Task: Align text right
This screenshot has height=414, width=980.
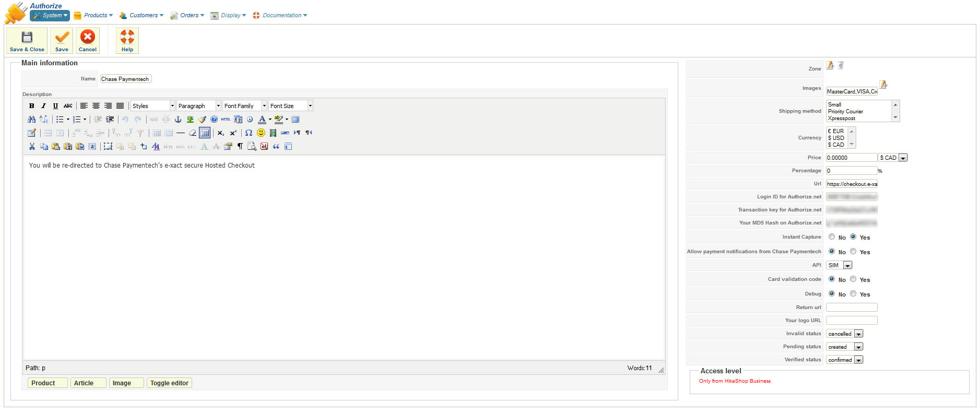Action: click(x=108, y=106)
